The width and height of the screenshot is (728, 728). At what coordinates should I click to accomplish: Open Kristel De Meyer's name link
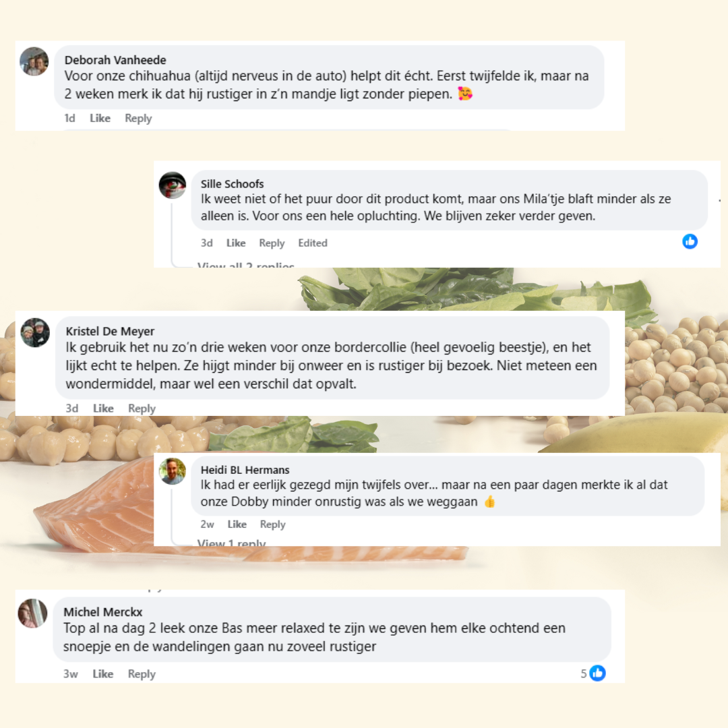(110, 331)
